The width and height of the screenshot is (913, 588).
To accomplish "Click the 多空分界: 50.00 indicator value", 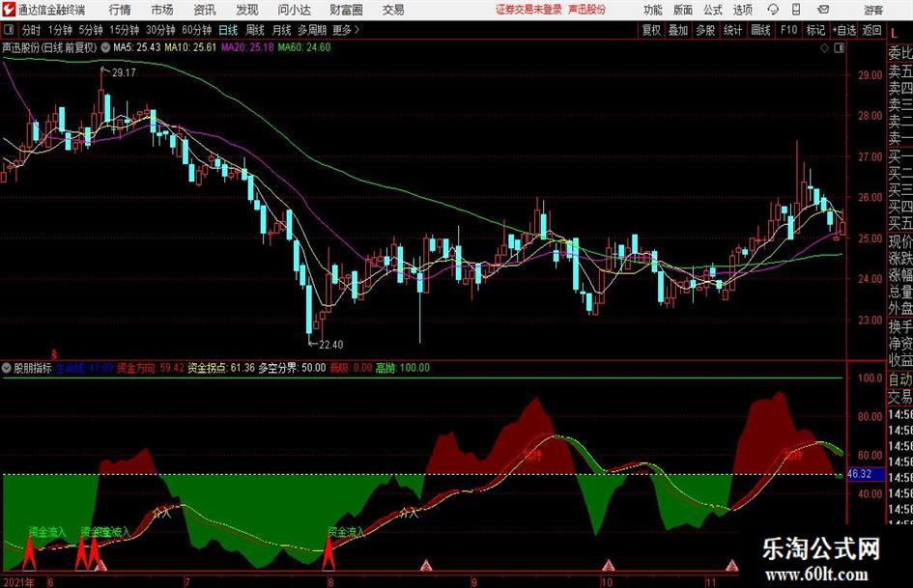I will [x=293, y=368].
